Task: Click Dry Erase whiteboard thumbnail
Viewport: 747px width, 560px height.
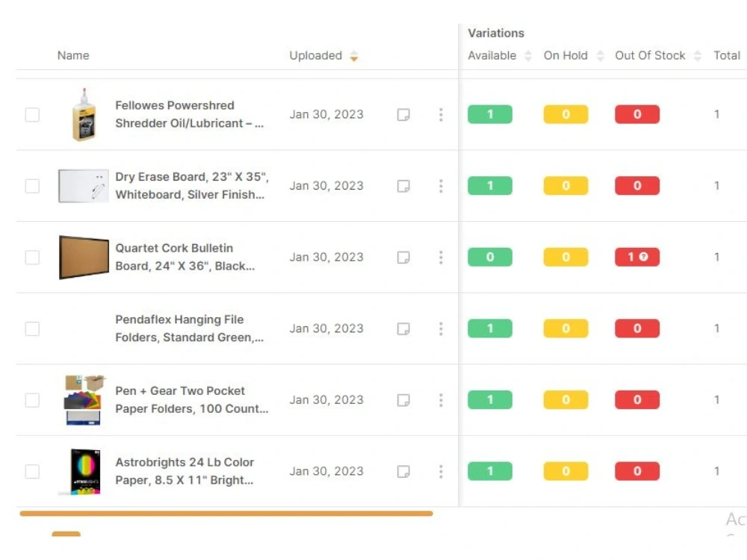Action: pyautogui.click(x=84, y=186)
